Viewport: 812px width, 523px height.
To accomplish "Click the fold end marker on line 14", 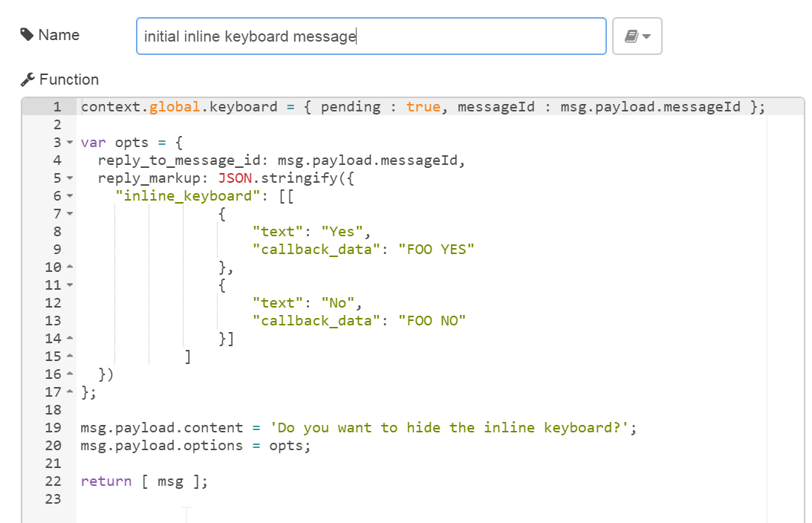I will [x=70, y=339].
